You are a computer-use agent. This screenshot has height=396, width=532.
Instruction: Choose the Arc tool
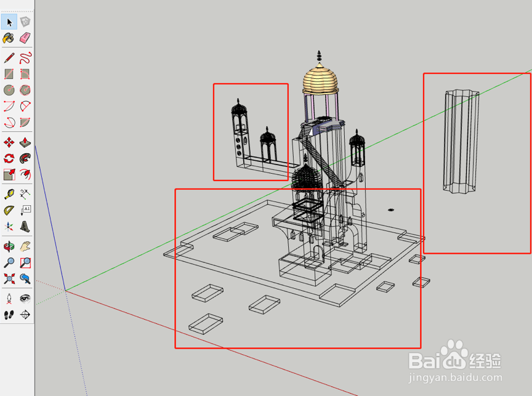point(9,106)
